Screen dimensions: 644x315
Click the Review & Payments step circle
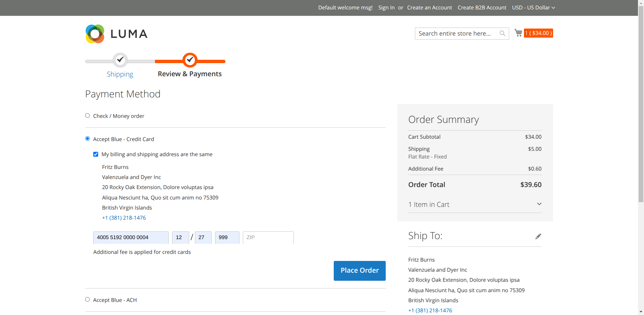190,60
